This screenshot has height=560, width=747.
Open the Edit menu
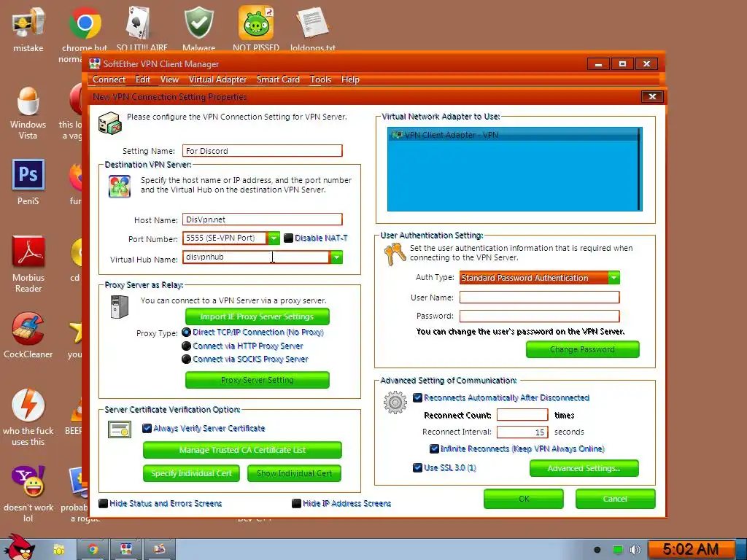tap(142, 79)
